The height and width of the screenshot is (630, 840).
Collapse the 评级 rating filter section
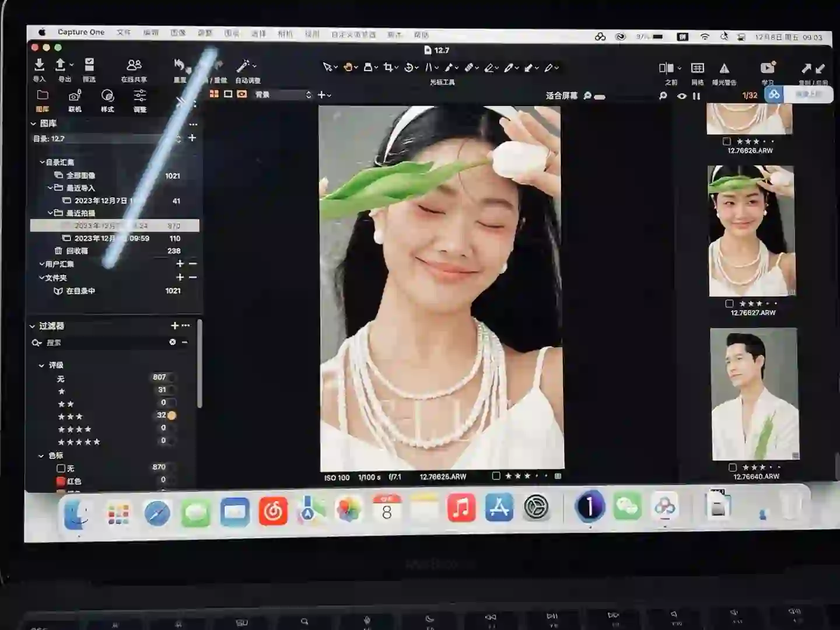tap(41, 365)
